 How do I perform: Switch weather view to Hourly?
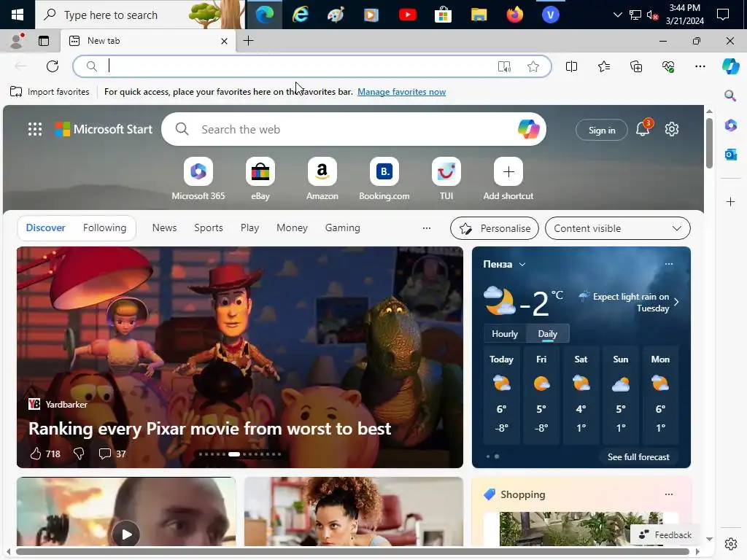[x=505, y=334]
